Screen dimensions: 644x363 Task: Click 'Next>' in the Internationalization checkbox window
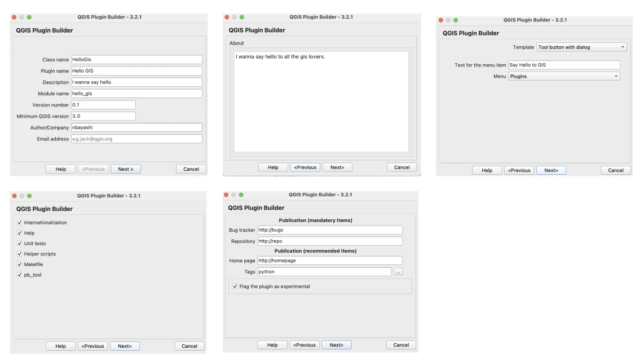pyautogui.click(x=125, y=346)
